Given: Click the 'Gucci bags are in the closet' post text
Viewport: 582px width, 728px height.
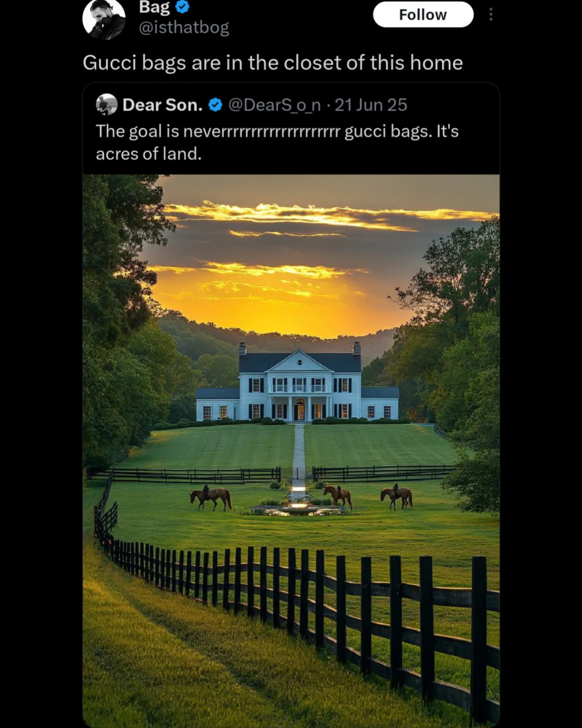Looking at the screenshot, I should pos(273,63).
